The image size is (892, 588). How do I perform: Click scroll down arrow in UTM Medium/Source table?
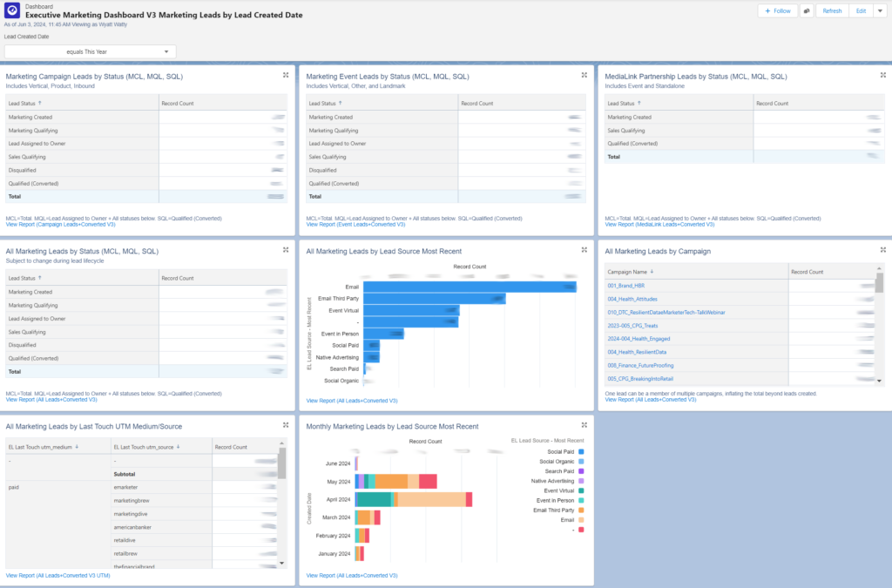click(x=282, y=563)
